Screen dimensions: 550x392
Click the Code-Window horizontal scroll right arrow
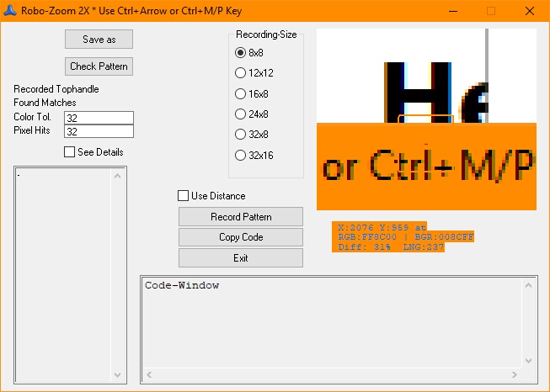515,374
